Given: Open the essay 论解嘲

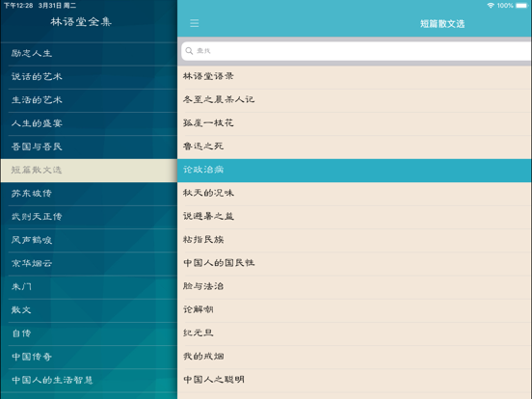Looking at the screenshot, I should click(355, 310).
